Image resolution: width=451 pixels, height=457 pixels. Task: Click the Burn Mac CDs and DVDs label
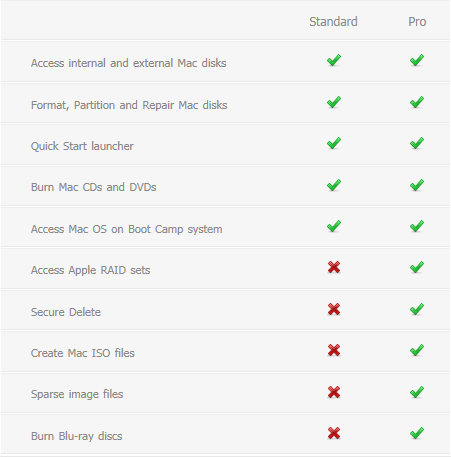94,187
